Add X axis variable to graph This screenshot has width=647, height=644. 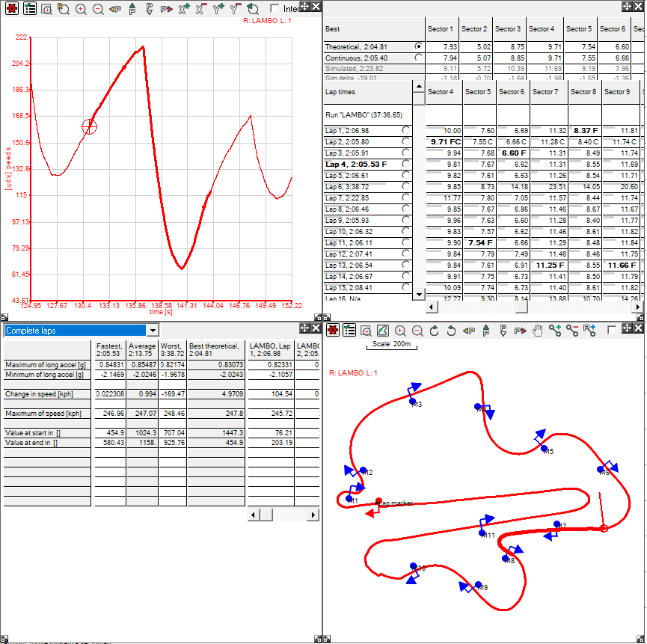tap(183, 9)
